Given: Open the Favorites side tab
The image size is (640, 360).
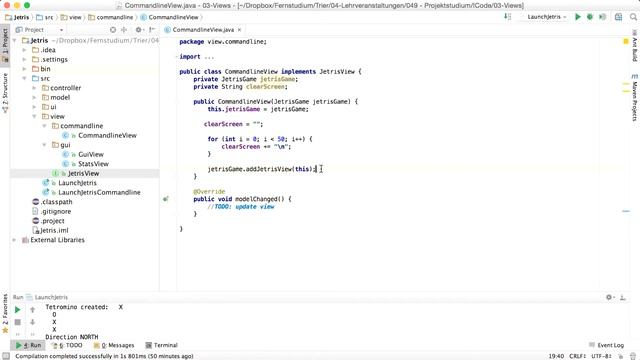Looking at the screenshot, I should (x=5, y=313).
